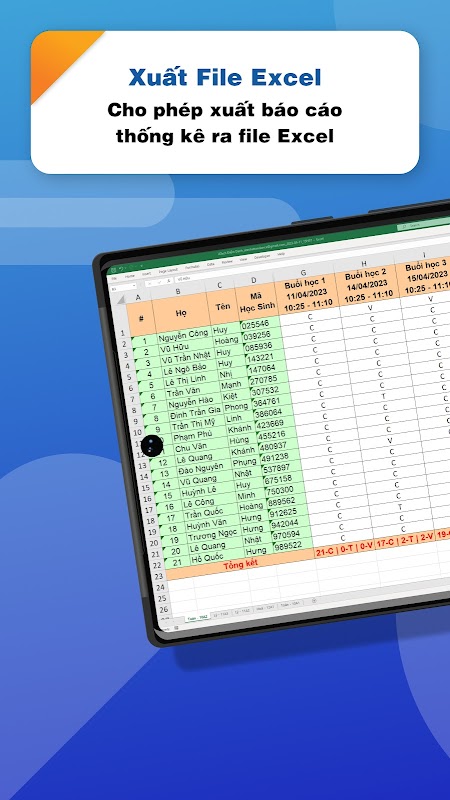Select student code cell '270785'

[x=264, y=380]
